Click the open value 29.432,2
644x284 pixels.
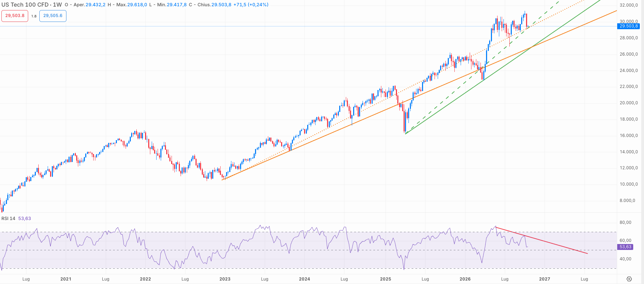coord(95,5)
